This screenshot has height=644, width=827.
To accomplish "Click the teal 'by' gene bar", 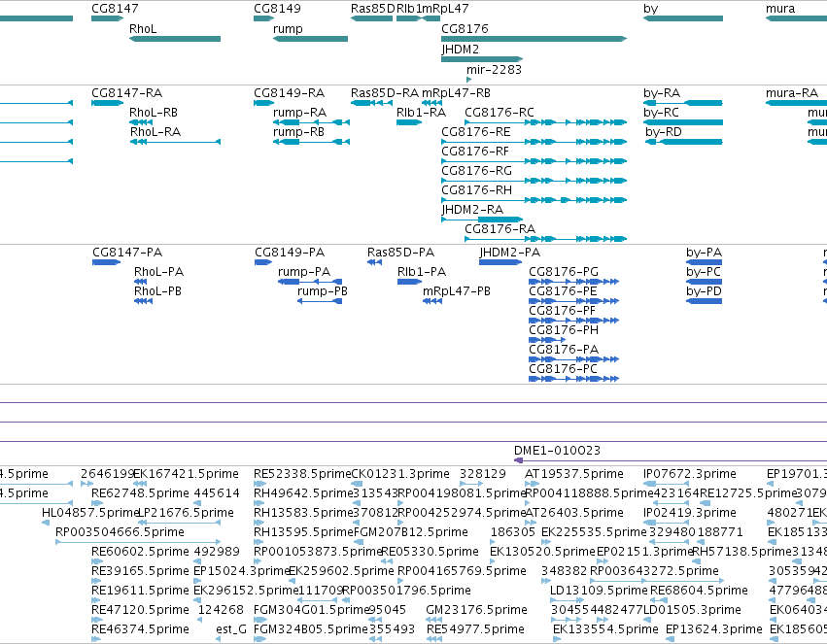I will tap(683, 18).
